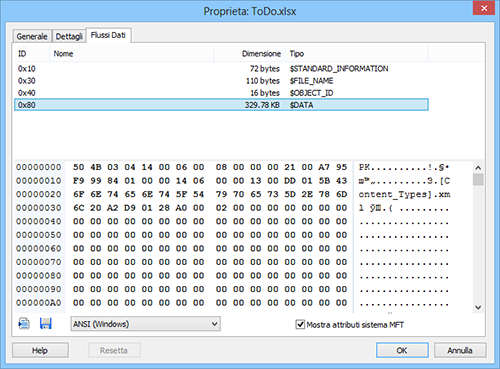Click the 329.78 KB size value
Screen dimensions: 500x369
point(262,105)
